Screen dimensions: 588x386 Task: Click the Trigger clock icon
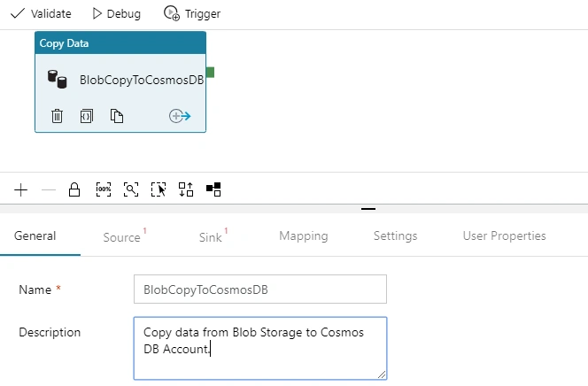pyautogui.click(x=172, y=13)
